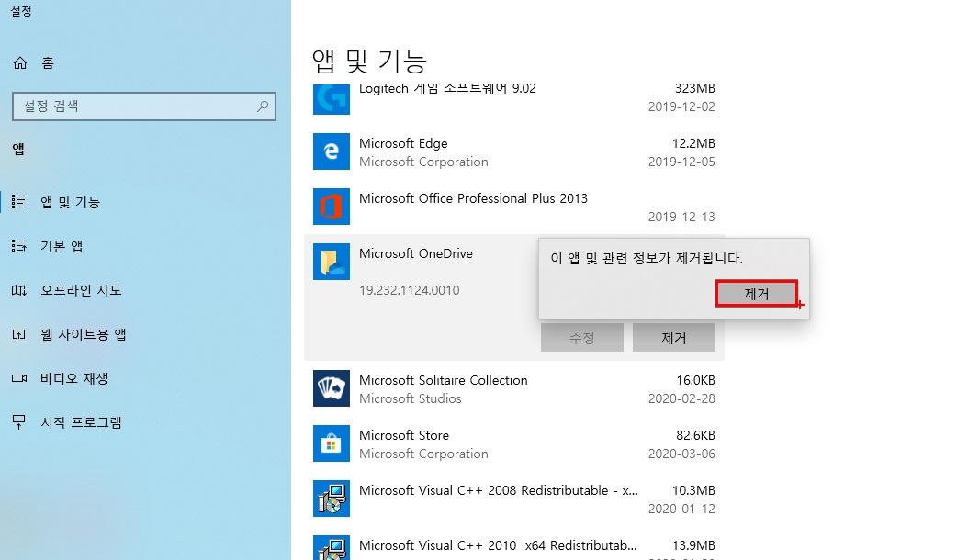Select the Microsoft Store entry name
Screen dimensions: 957x560
404,435
